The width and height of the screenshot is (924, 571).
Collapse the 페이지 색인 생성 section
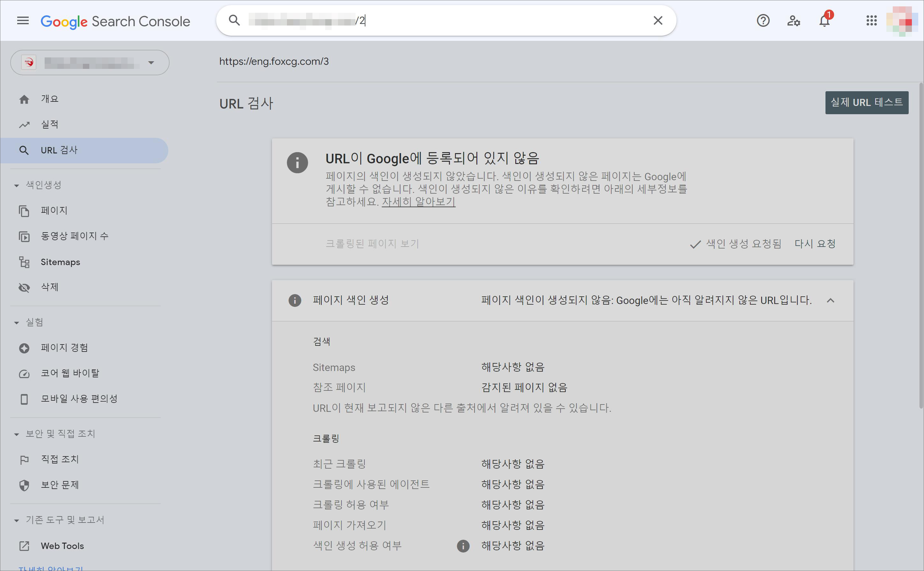click(830, 300)
